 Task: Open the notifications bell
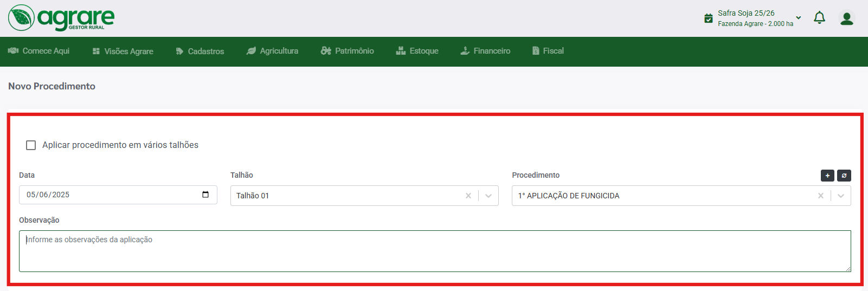point(819,18)
